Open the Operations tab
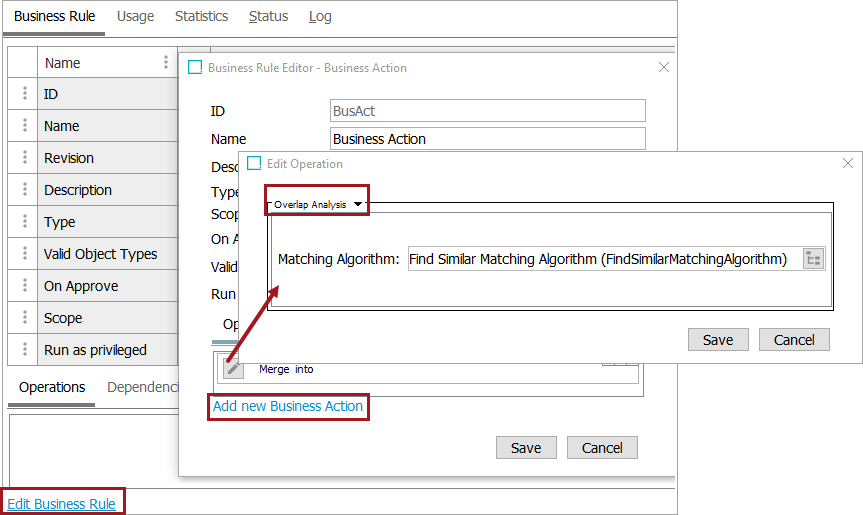The width and height of the screenshot is (863, 515). click(52, 387)
